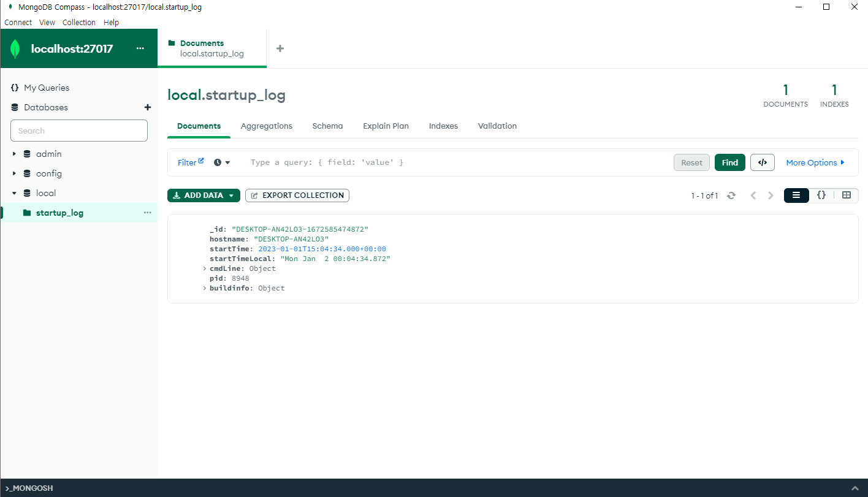Open the _MONGOSH shell bar
Image resolution: width=868 pixels, height=497 pixels.
coord(434,488)
